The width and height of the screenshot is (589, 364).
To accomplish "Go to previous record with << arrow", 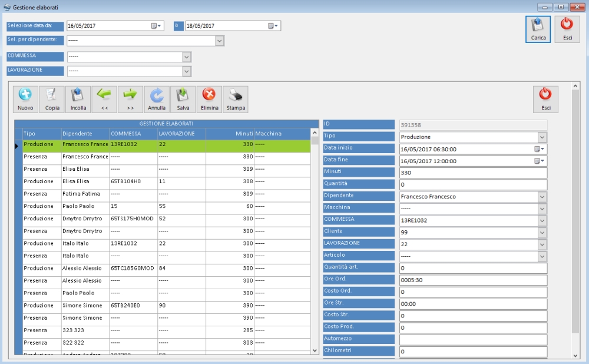I will pos(104,99).
